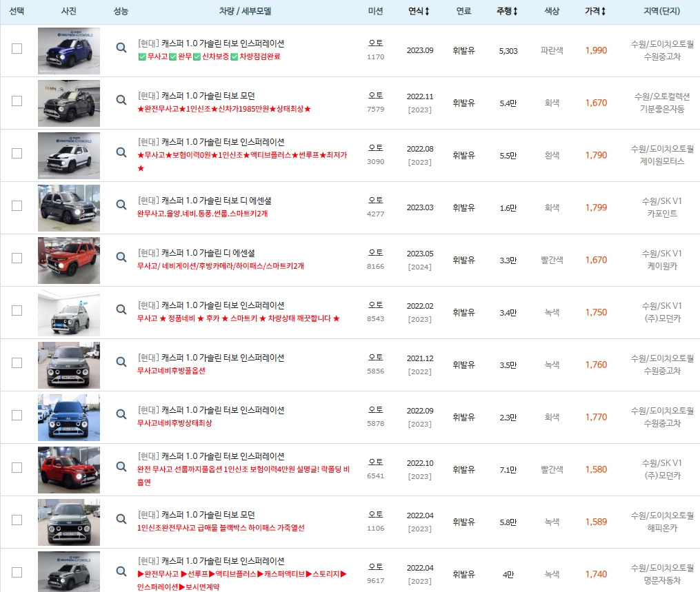This screenshot has height=592, width=700.
Task: Open 캐스퍼 가솔린 디 에센셜 2023.05 listing
Action: pyautogui.click(x=197, y=253)
